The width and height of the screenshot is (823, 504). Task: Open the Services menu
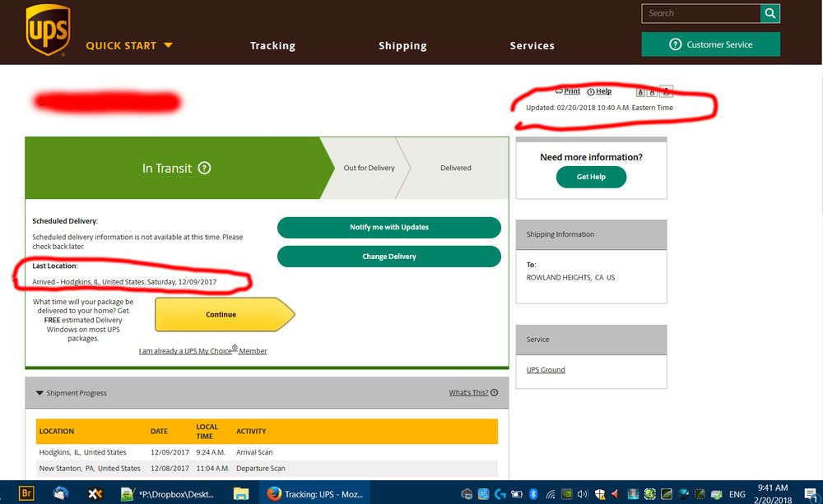(532, 46)
